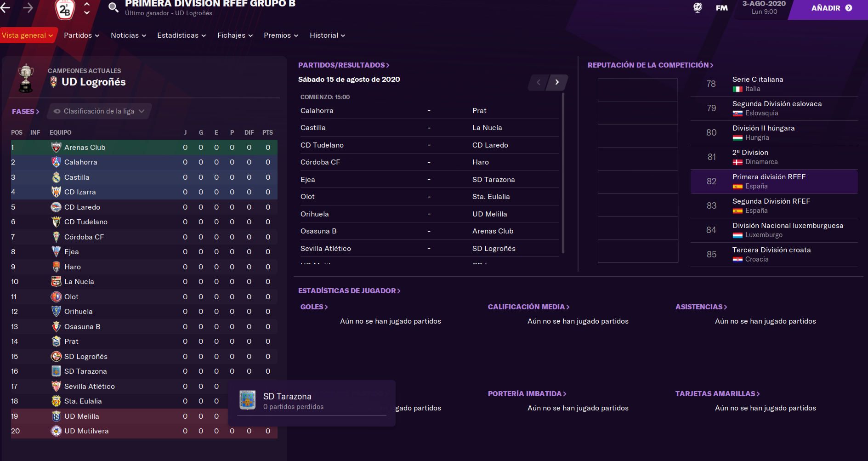Image resolution: width=868 pixels, height=461 pixels.
Task: Sort table by PTS column header
Action: [x=267, y=132]
